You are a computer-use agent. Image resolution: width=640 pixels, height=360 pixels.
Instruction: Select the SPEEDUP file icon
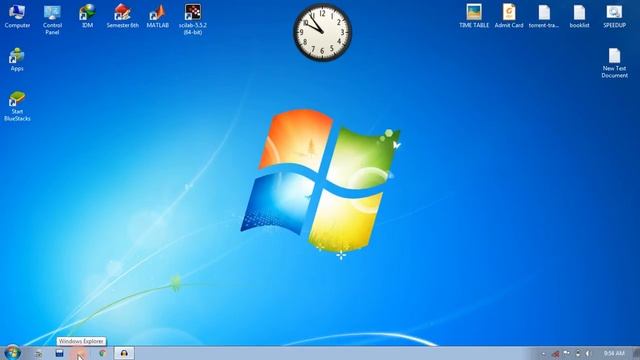pos(614,16)
